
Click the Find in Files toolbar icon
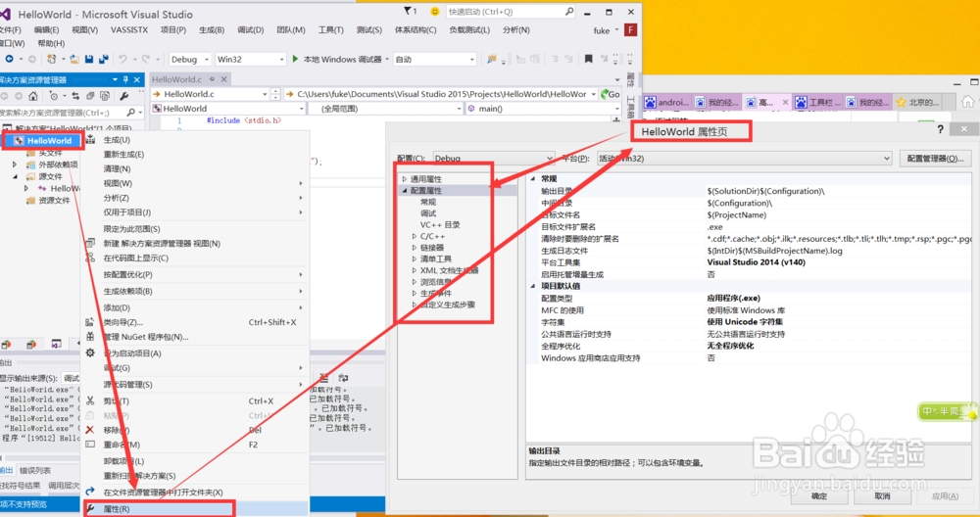click(492, 60)
